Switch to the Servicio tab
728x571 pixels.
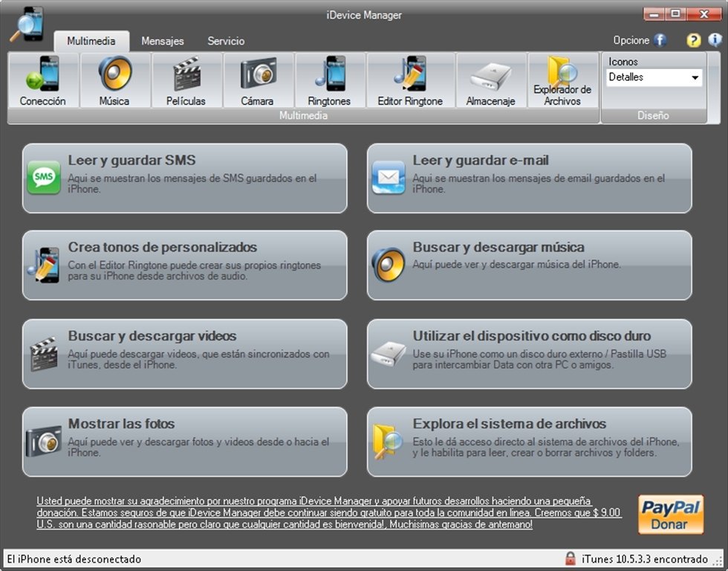pyautogui.click(x=226, y=41)
